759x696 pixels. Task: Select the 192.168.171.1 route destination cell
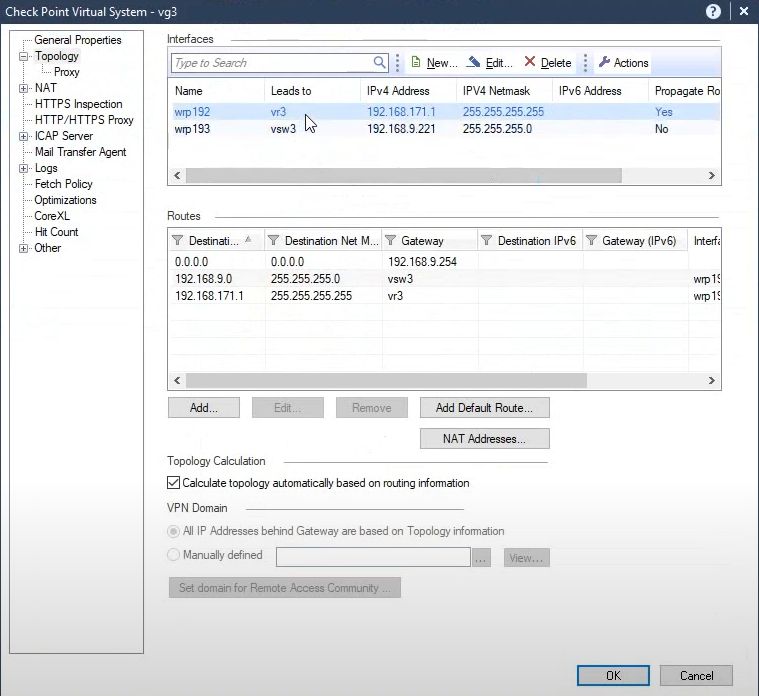[209, 296]
